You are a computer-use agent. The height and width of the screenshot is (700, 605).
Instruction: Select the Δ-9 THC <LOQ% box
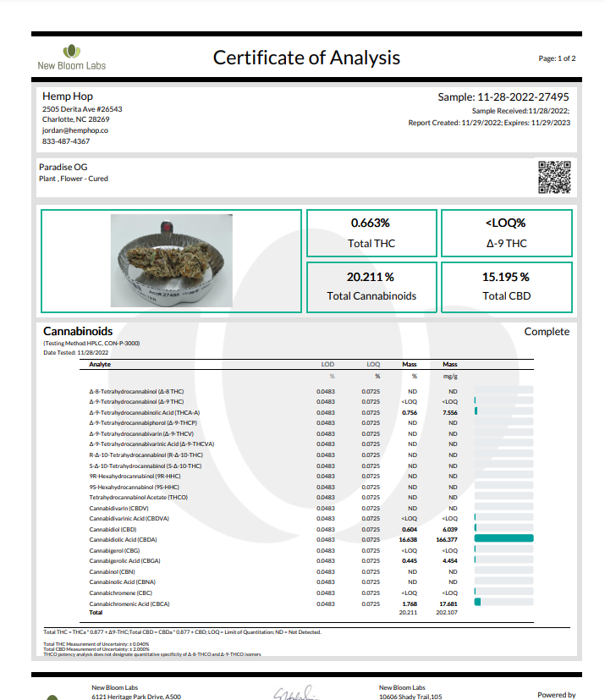coord(506,233)
